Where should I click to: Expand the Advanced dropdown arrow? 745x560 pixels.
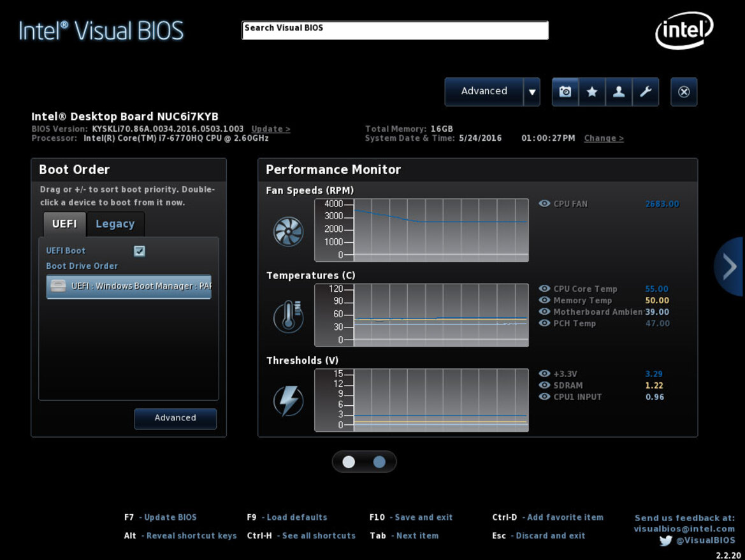532,92
